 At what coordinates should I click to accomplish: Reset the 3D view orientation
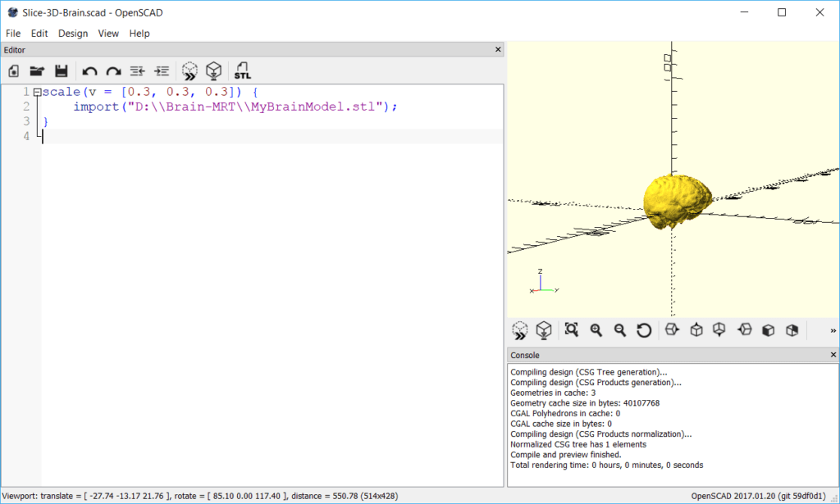pos(644,330)
